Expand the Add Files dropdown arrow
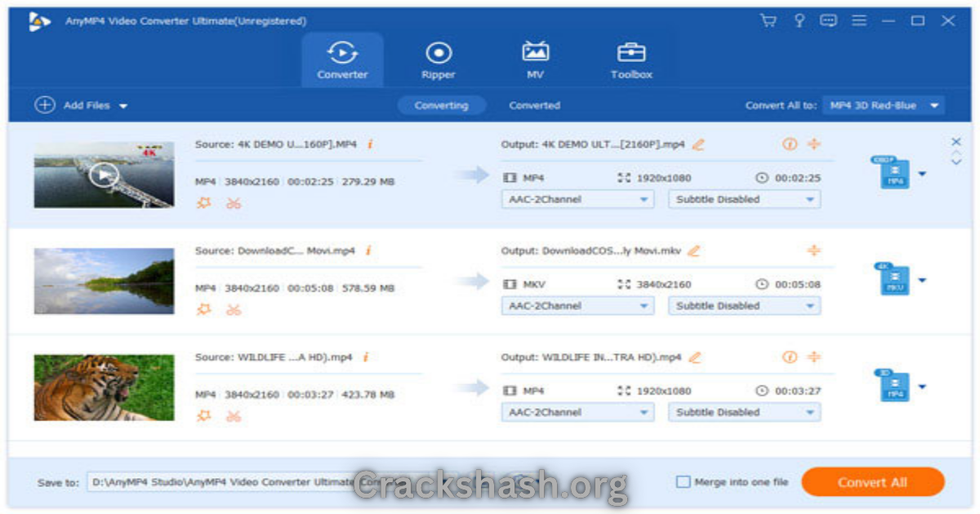The image size is (980, 514). point(123,106)
